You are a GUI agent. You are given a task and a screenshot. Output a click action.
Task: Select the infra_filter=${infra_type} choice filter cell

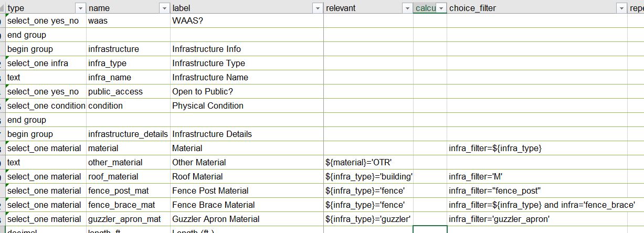(x=537, y=148)
